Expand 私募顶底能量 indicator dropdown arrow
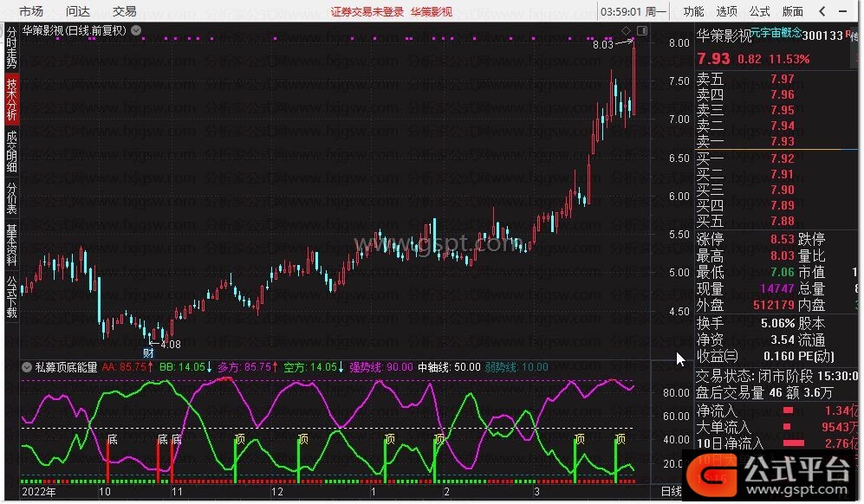The width and height of the screenshot is (864, 504). (27, 367)
